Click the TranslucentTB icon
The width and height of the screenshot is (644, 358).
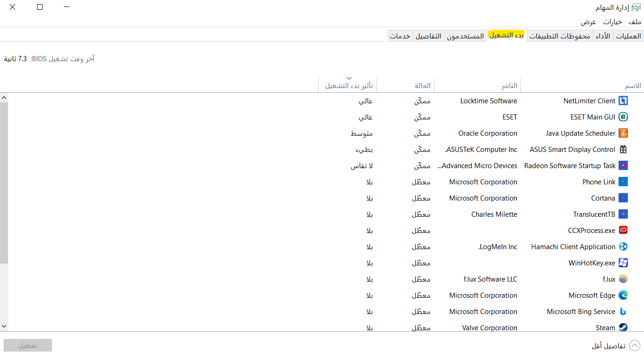point(623,214)
